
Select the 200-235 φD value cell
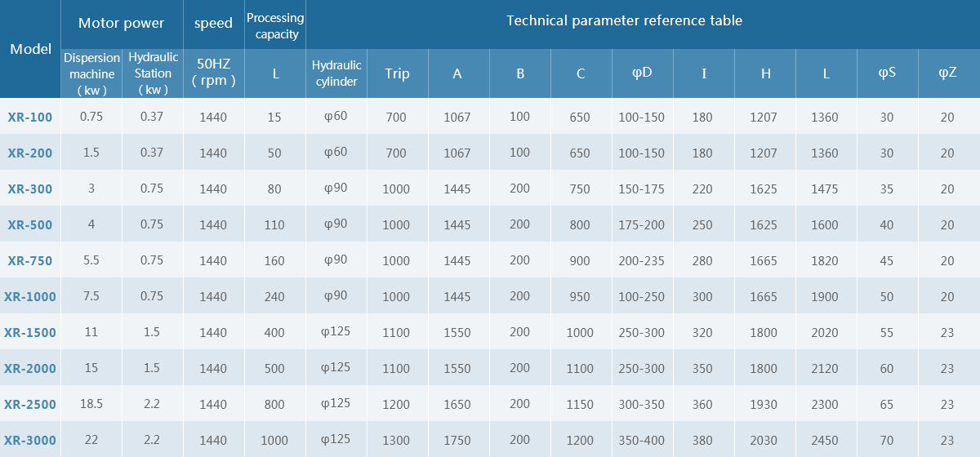pyautogui.click(x=642, y=260)
